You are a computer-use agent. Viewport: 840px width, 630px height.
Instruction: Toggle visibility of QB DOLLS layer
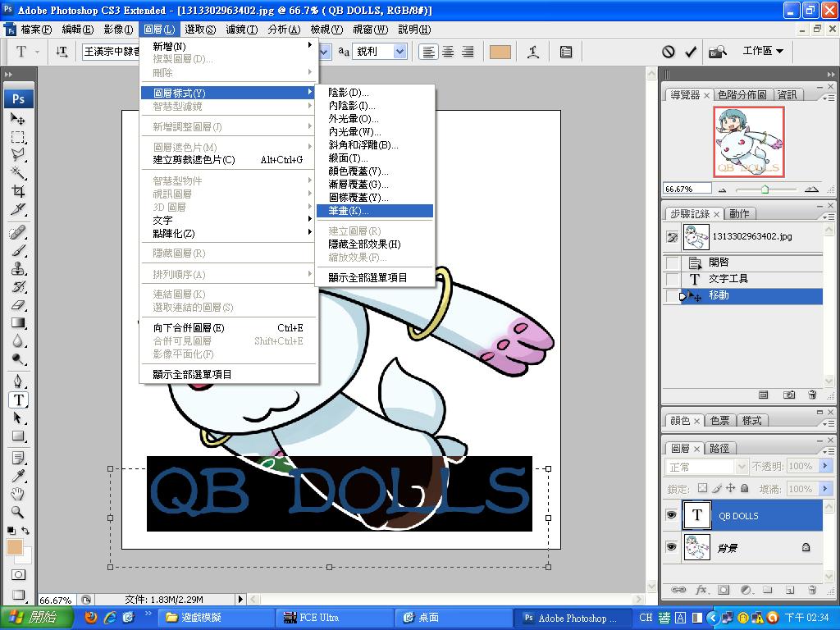point(671,515)
